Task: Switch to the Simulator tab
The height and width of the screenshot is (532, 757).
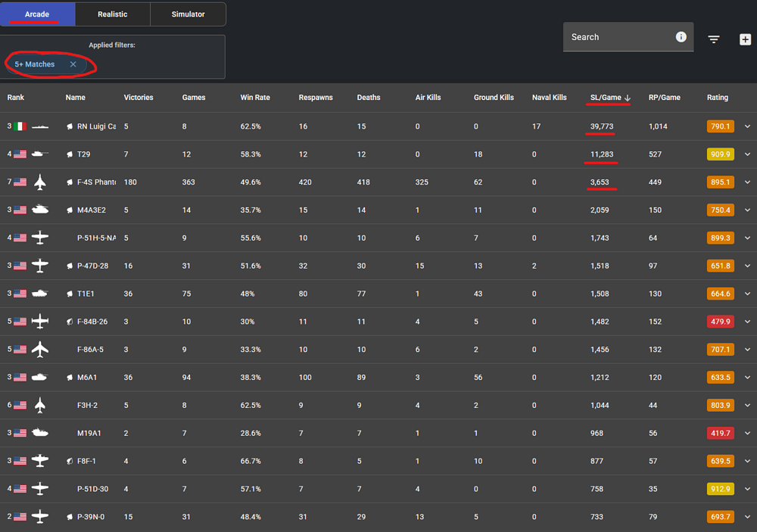Action: click(x=188, y=14)
